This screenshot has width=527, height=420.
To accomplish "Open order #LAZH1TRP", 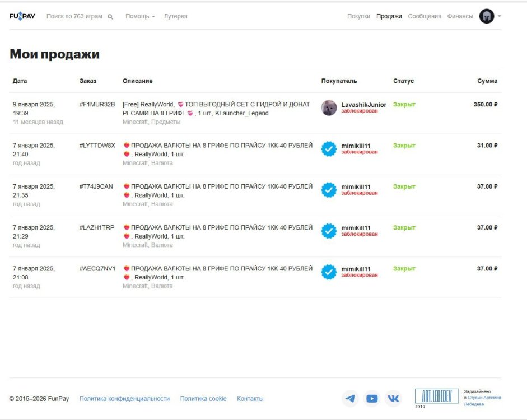I will [97, 227].
